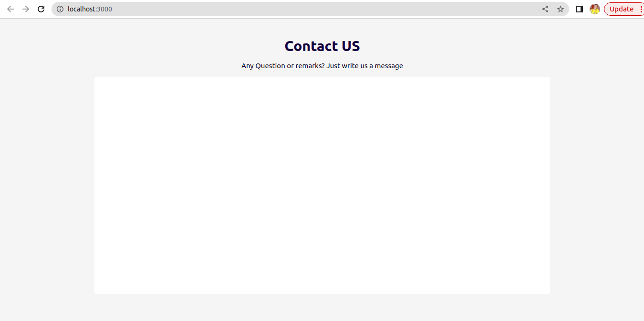Screen dimensions: 644x321
Task: Click the word message in the subtitle
Action: (x=389, y=66)
